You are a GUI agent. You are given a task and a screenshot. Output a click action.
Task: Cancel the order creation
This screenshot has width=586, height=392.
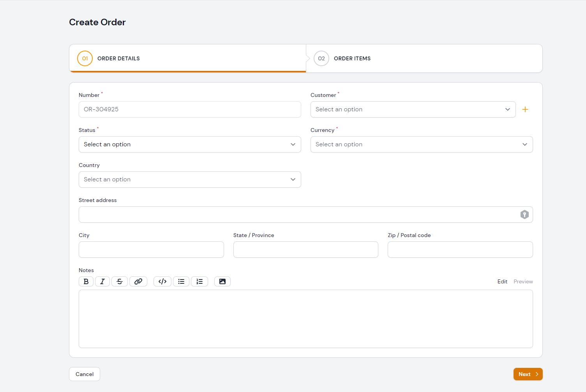pos(85,374)
